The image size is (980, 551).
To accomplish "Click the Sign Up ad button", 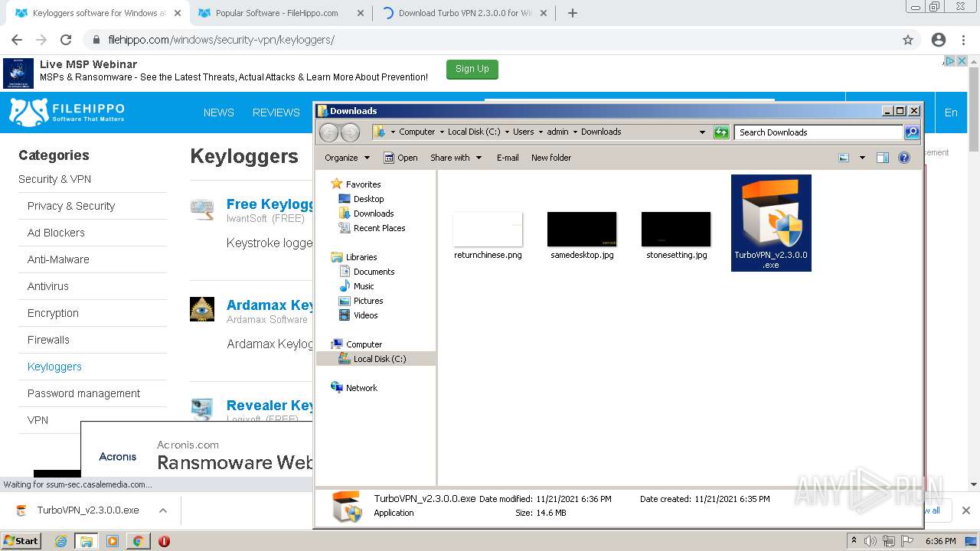I will tap(472, 70).
